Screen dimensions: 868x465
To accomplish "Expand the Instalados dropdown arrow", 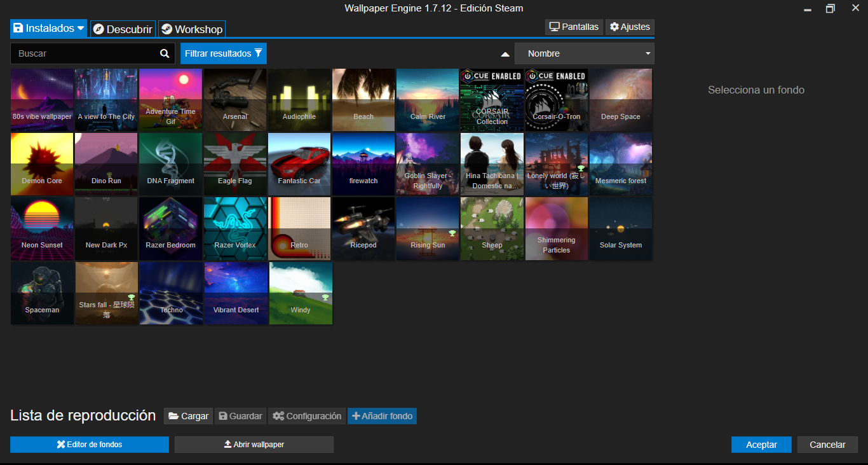I will click(81, 28).
